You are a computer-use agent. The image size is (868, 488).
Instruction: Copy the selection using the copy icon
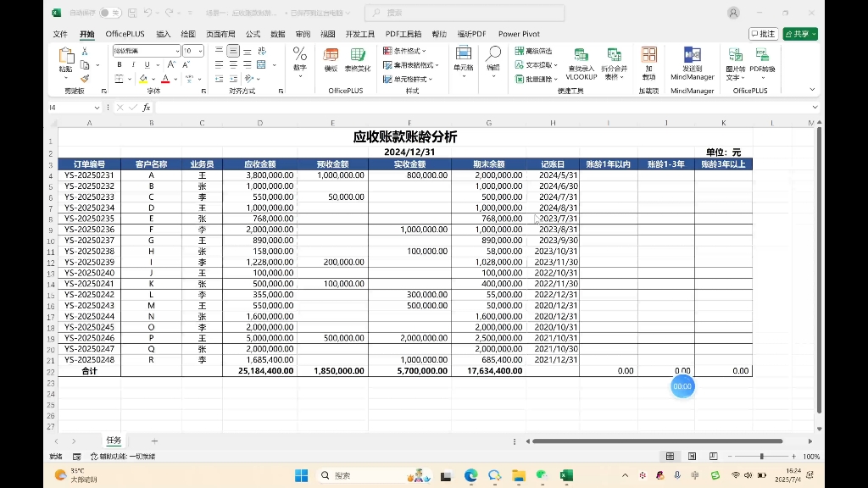click(x=85, y=64)
